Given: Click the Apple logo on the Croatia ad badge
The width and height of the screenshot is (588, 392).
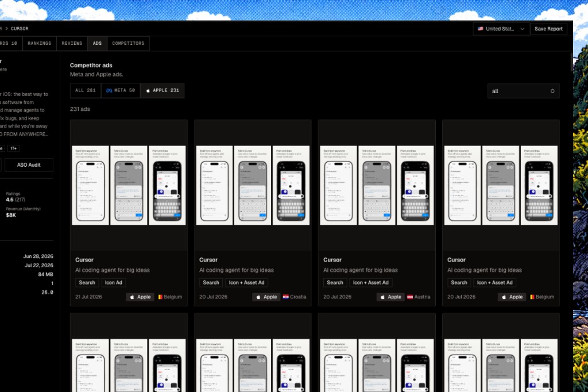Looking at the screenshot, I should (x=258, y=297).
